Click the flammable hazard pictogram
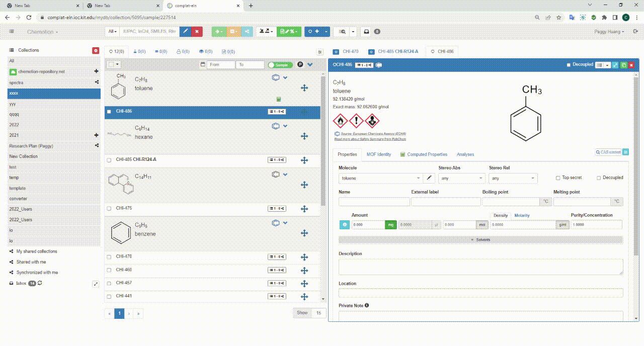 pos(340,121)
